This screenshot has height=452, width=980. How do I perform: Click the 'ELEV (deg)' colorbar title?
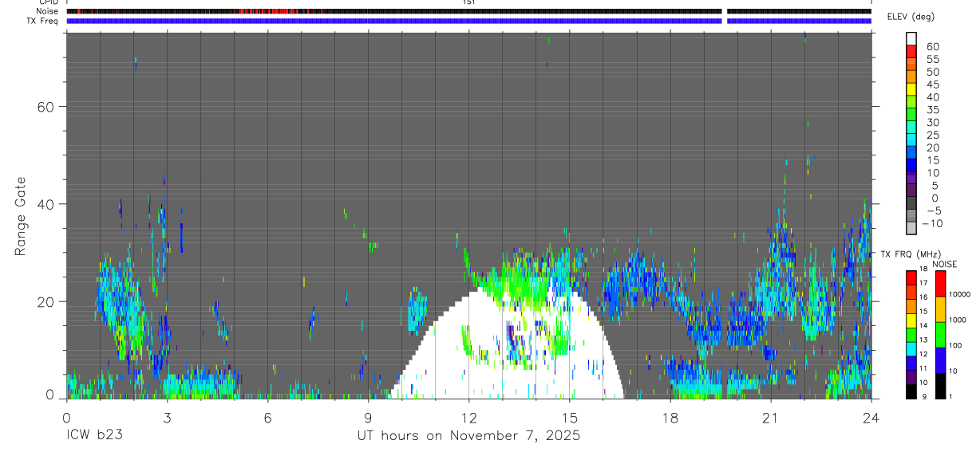pos(911,17)
